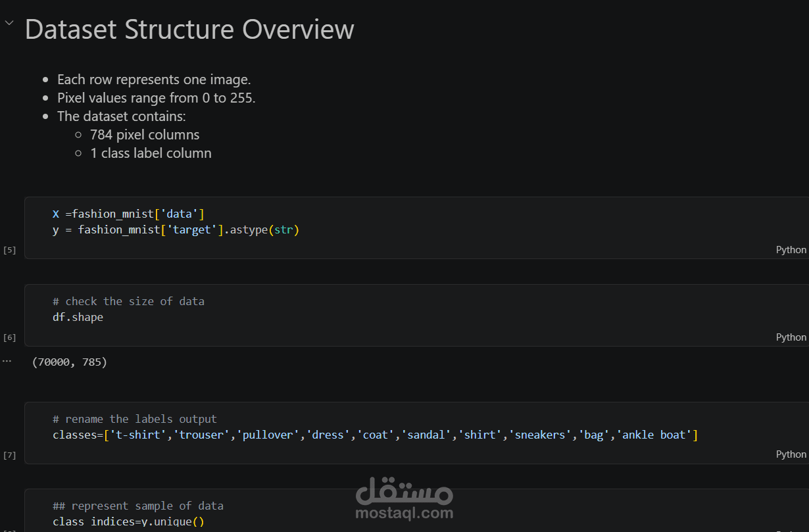Click execution count [5] of first cell
809x532 pixels.
pos(10,250)
